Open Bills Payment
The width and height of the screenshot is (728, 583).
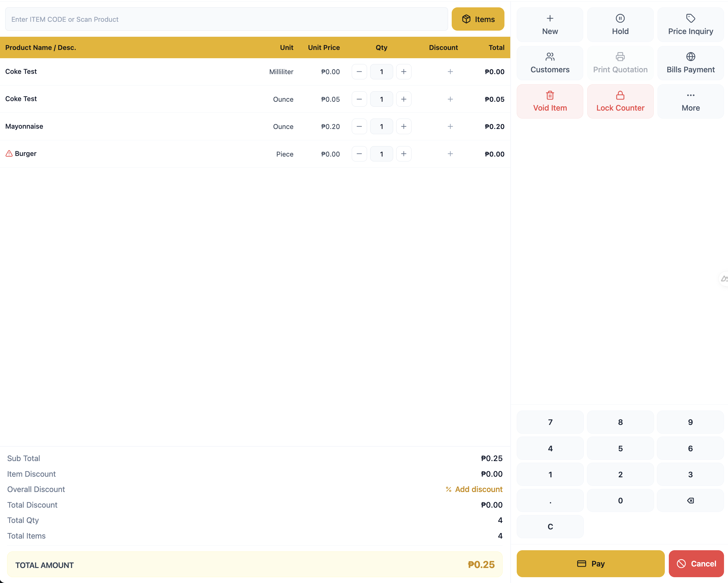[x=691, y=63]
